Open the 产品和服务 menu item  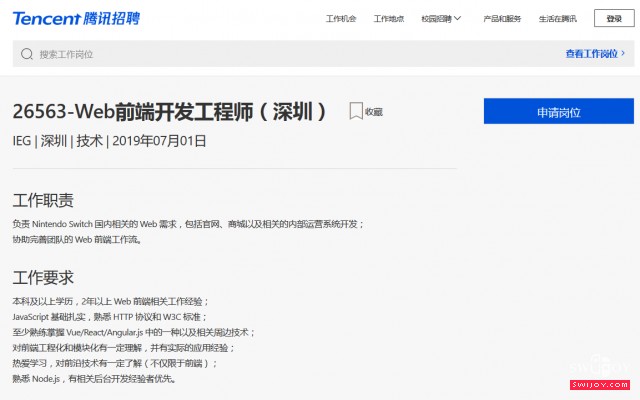502,19
